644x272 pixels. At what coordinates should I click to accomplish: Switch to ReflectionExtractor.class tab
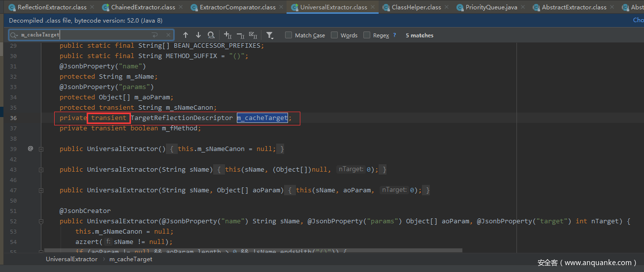pyautogui.click(x=52, y=7)
